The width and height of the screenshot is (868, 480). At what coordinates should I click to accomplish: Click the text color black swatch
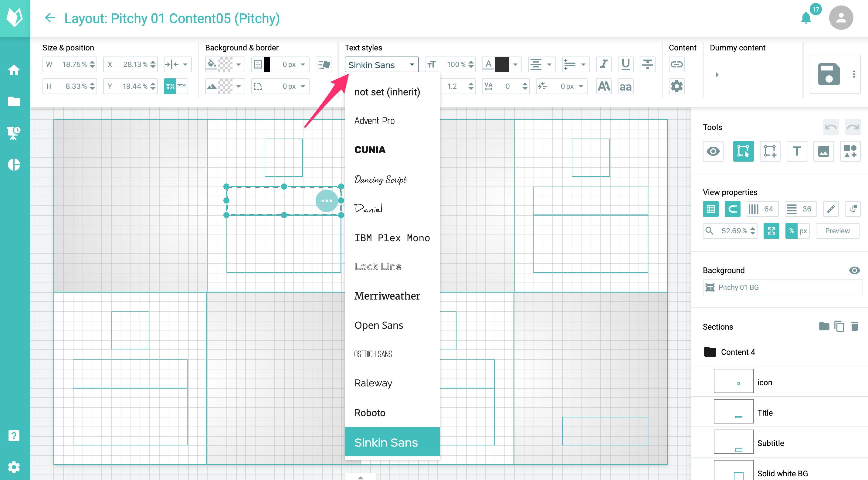502,64
